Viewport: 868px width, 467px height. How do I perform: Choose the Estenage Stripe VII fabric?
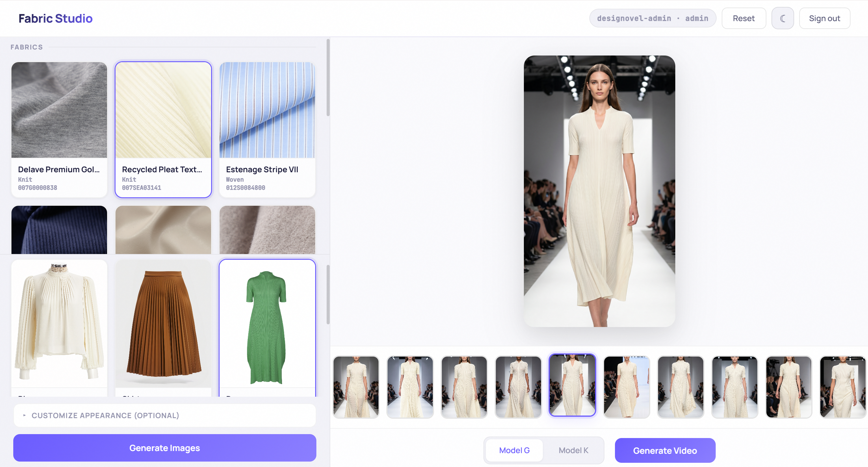pyautogui.click(x=267, y=129)
